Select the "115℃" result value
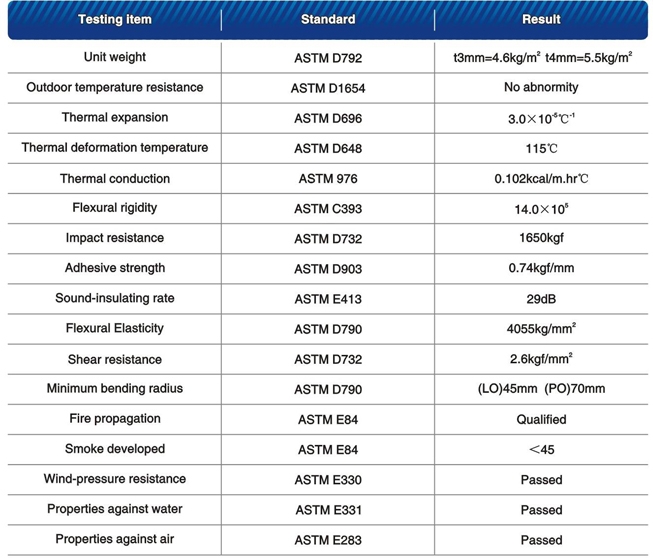 [541, 148]
